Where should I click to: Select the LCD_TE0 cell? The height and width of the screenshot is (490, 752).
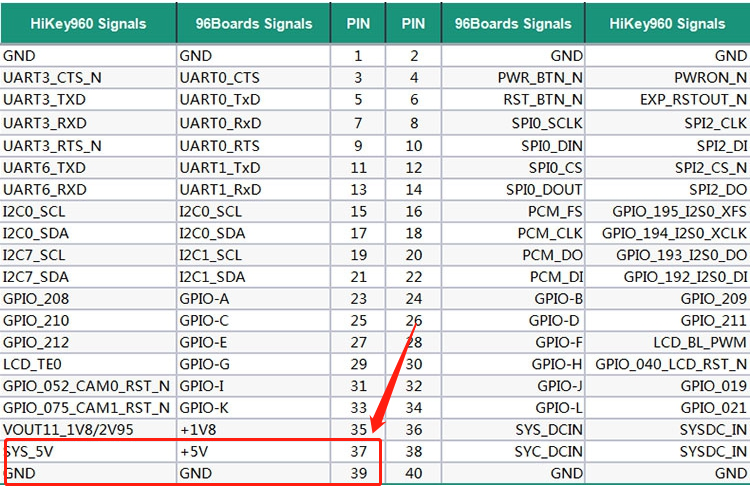coord(88,363)
